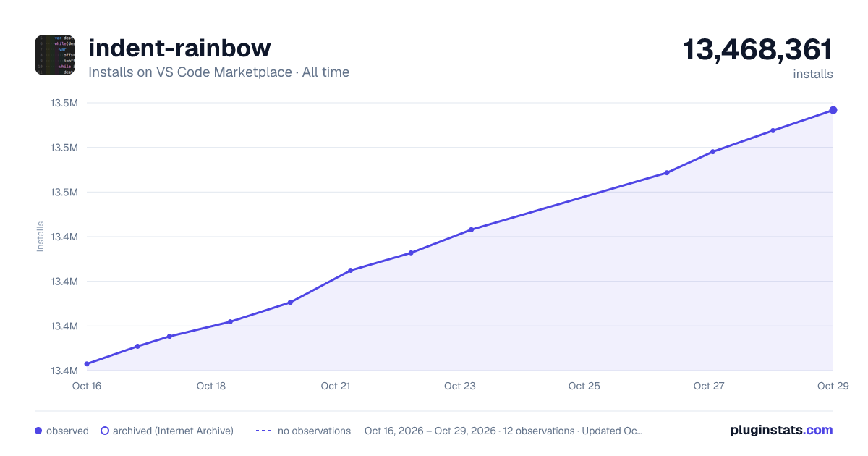Click the 'archived (Internet Archive)' legend text
Screen dimensions: 868x456
coord(173,431)
